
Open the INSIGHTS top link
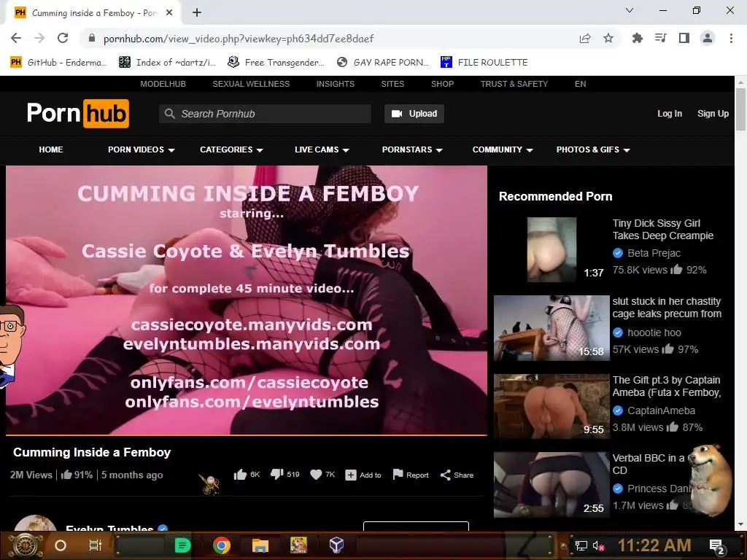pos(336,84)
